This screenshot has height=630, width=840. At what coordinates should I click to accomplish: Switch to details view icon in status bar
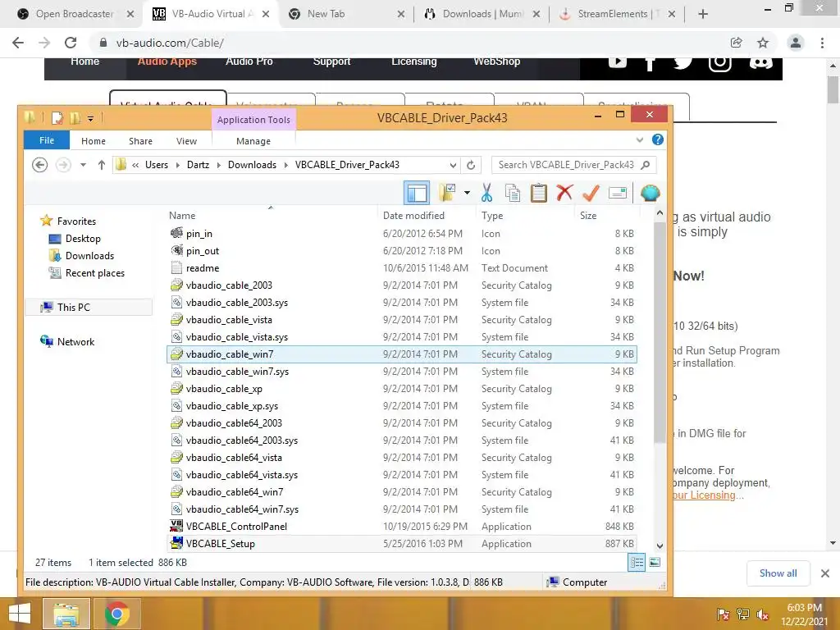point(637,562)
